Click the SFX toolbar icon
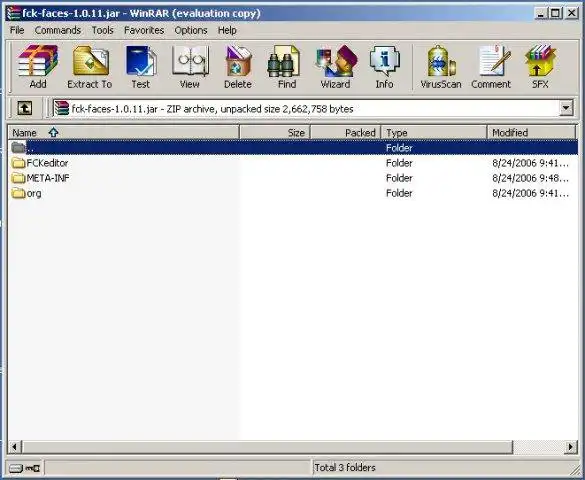This screenshot has height=480, width=585. pos(540,66)
